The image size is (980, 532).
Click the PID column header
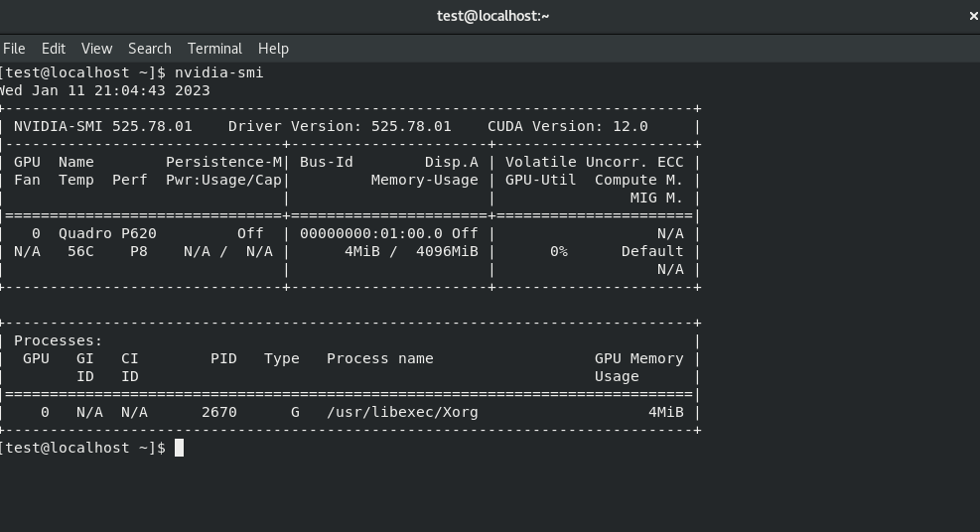tap(223, 359)
